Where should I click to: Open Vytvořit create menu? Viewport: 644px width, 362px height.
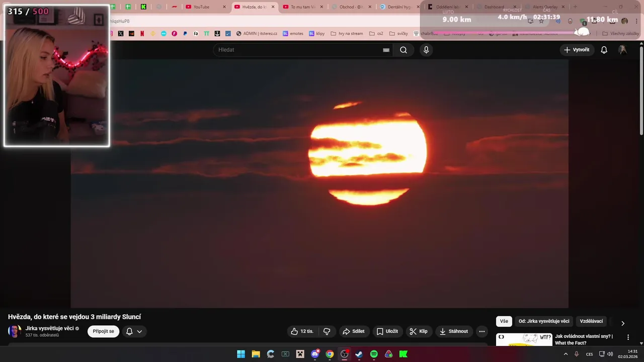tap(577, 50)
